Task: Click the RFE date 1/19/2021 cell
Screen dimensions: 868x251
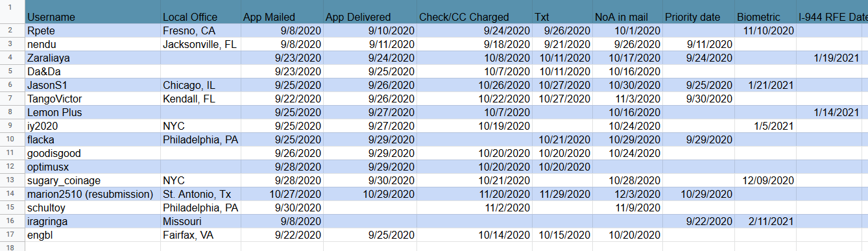Action: 832,58
